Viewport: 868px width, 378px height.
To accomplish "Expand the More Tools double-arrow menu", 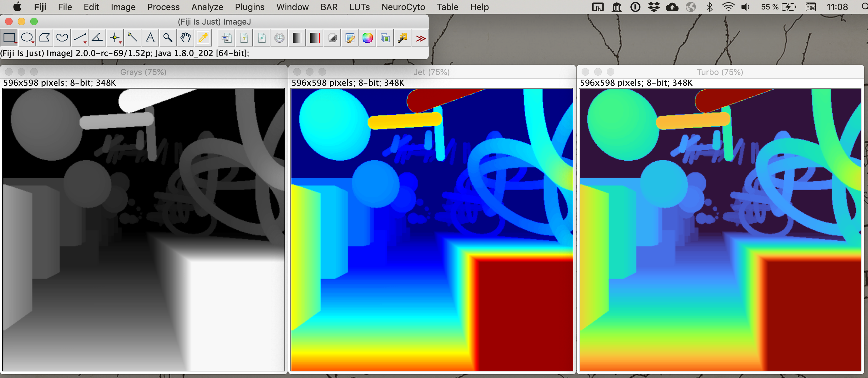I will point(420,38).
